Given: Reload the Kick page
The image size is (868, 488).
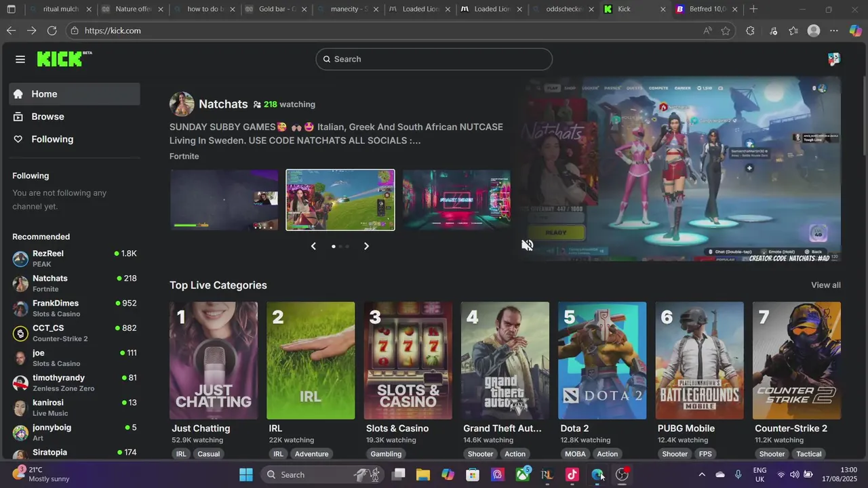Looking at the screenshot, I should coord(52,30).
